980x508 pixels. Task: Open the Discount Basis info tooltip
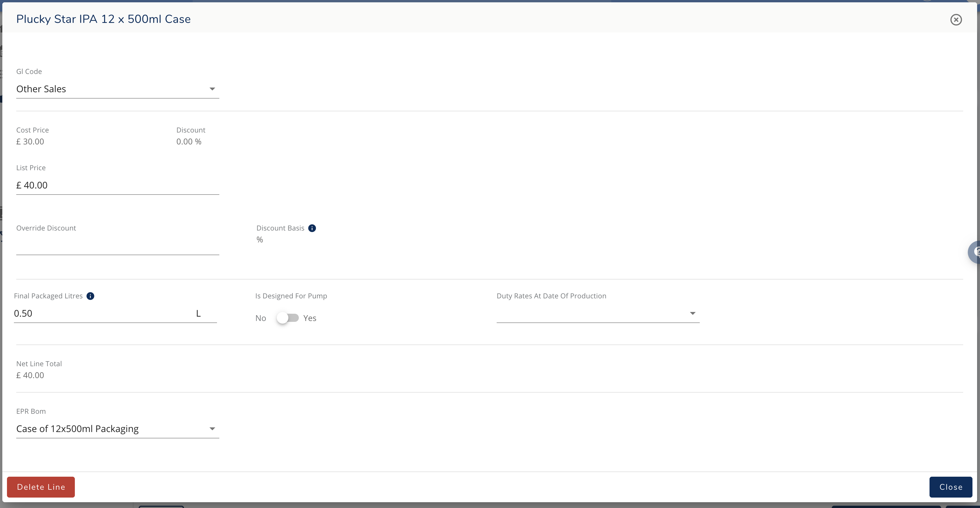click(312, 228)
